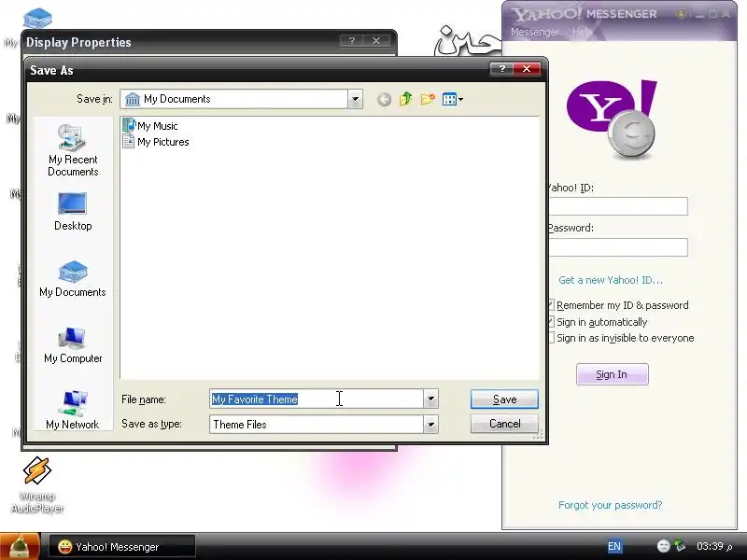Select My Documents in the places bar
747x560 pixels.
click(x=73, y=279)
